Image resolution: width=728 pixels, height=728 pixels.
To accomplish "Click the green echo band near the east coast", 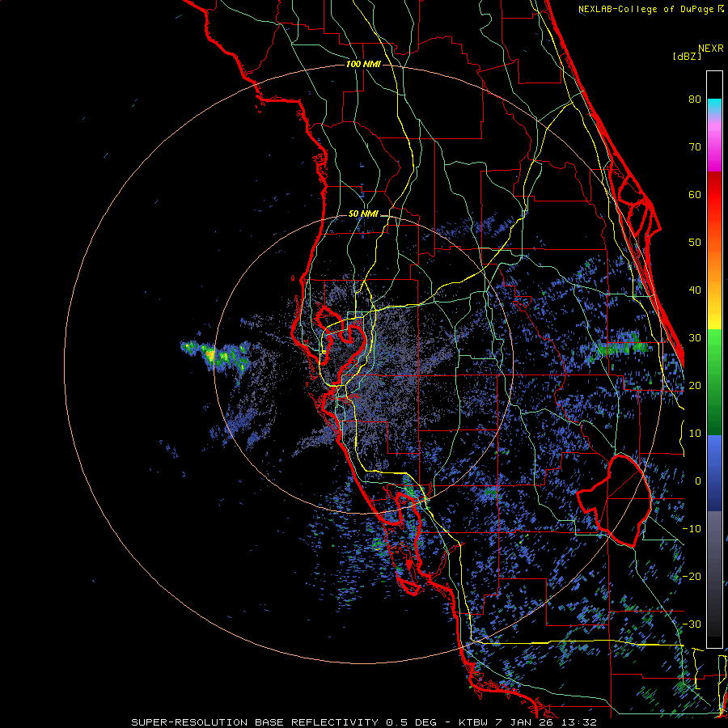I will (622, 347).
